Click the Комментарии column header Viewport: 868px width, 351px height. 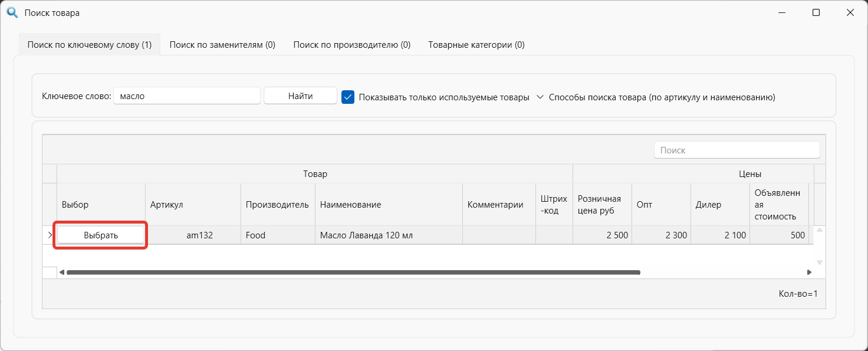point(499,205)
